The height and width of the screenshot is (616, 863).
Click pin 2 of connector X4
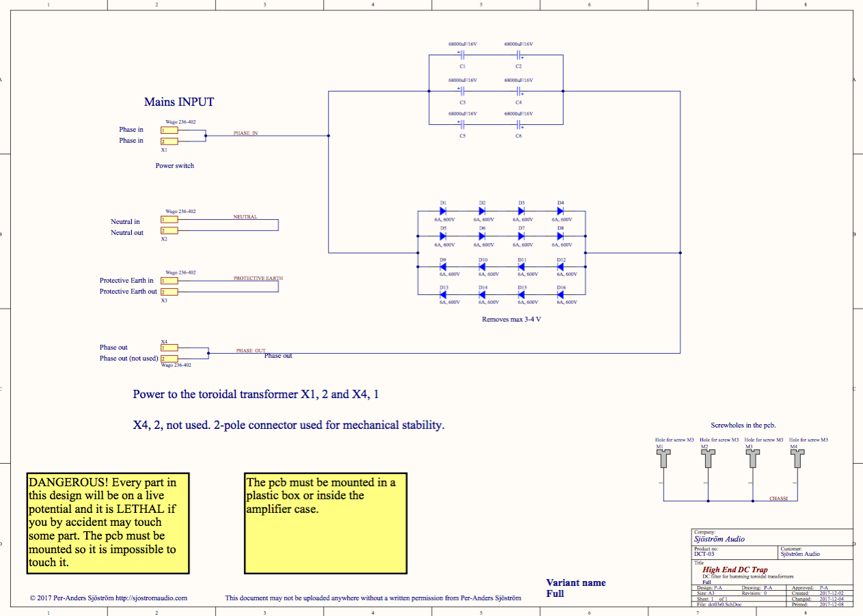[169, 359]
